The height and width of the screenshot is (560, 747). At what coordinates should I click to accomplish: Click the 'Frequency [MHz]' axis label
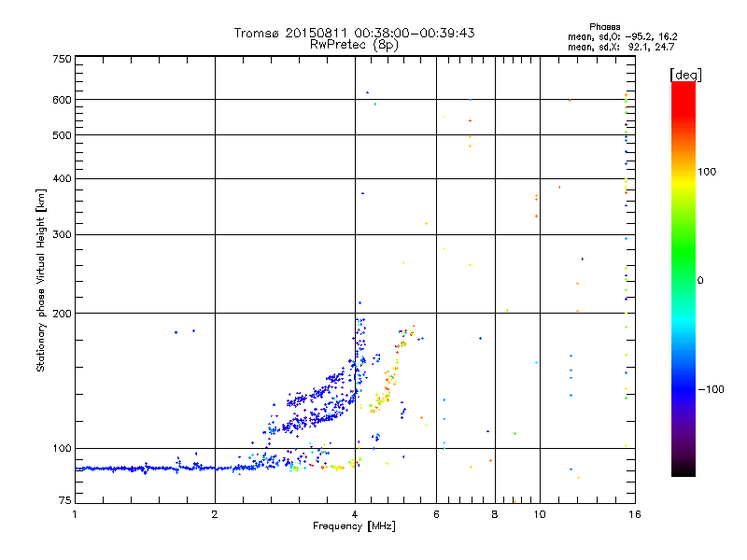pyautogui.click(x=354, y=526)
